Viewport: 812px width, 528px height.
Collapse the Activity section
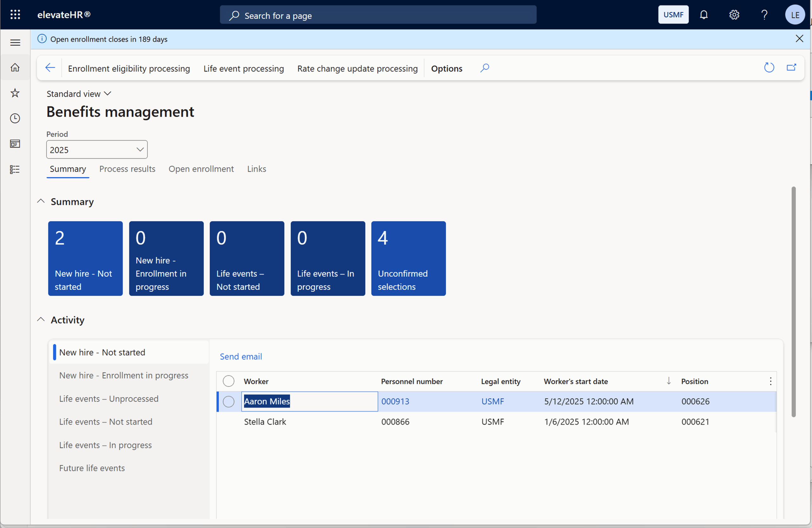[41, 320]
